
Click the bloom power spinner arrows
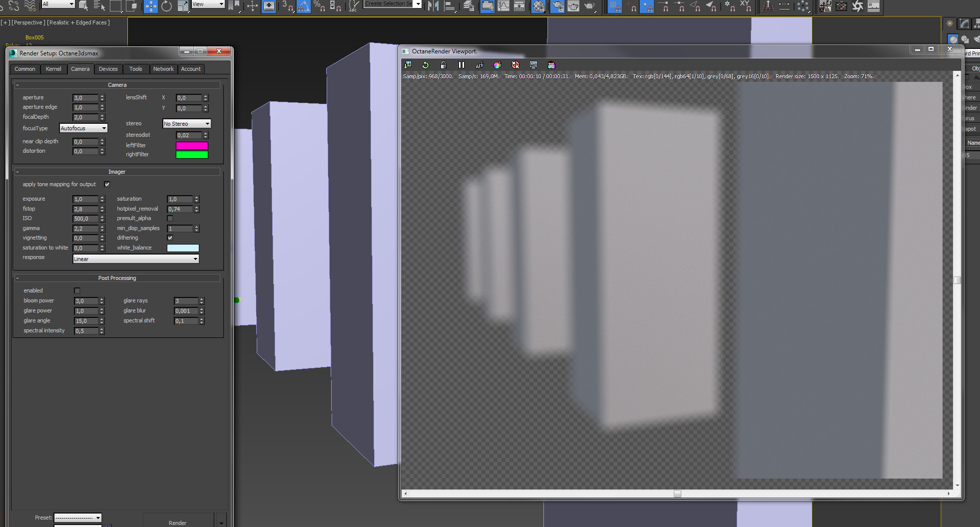(102, 301)
